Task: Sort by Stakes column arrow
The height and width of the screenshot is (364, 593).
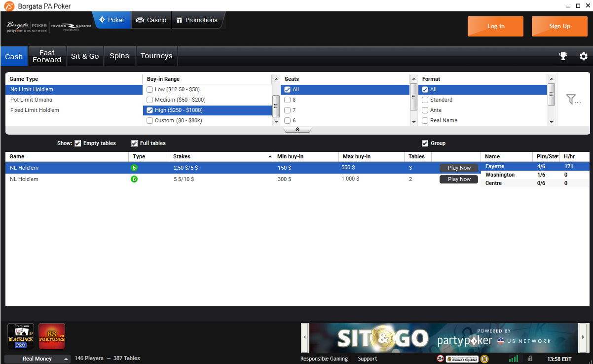Action: pos(270,157)
